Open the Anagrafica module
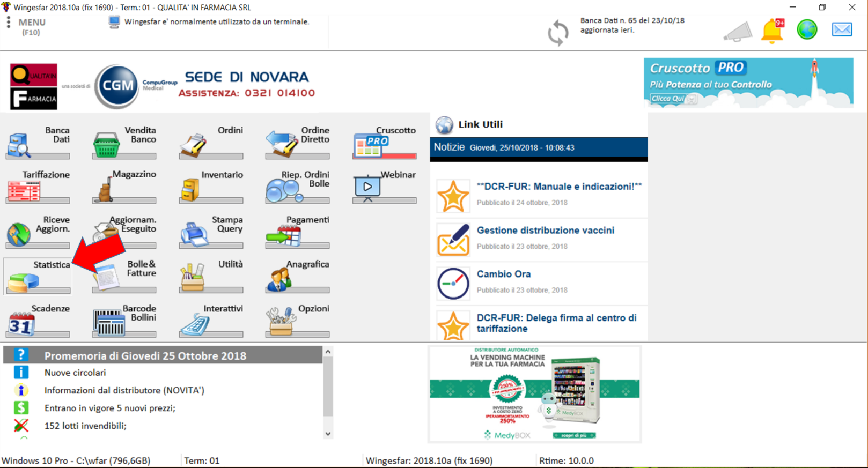 click(x=297, y=276)
